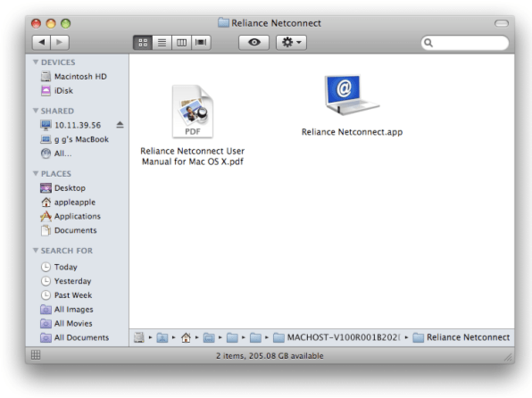Open Desktop in the Places list
Screen dimensions: 532x398
point(62,188)
